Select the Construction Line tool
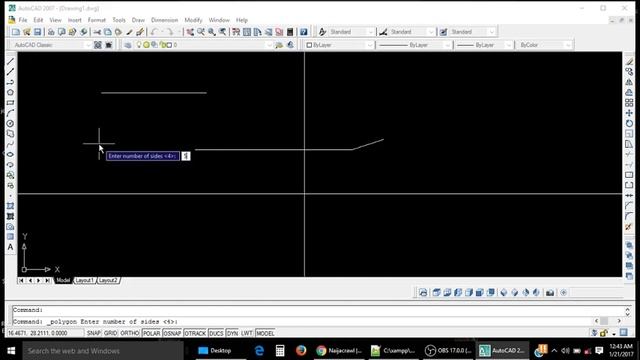This screenshot has width=640, height=360. 10,71
